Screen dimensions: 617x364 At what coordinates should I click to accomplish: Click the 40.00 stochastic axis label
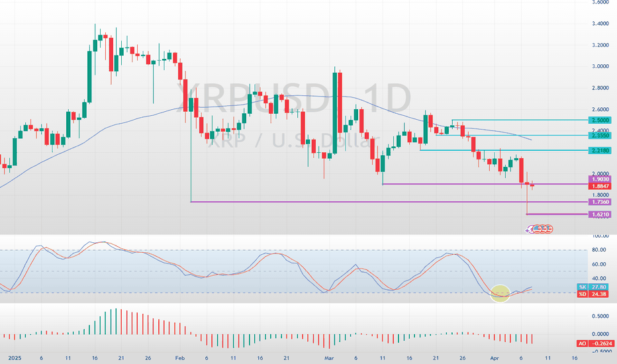[x=599, y=279]
